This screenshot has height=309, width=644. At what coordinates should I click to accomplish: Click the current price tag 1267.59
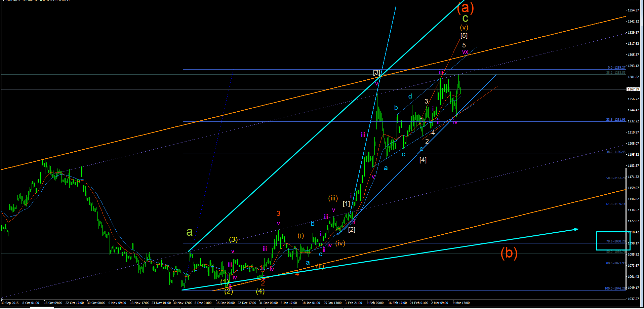[634, 89]
